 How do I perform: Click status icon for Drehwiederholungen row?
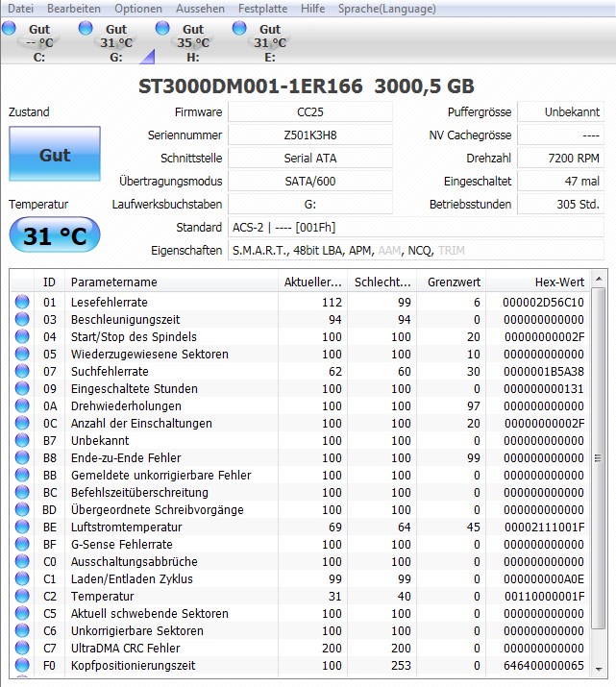(x=22, y=405)
